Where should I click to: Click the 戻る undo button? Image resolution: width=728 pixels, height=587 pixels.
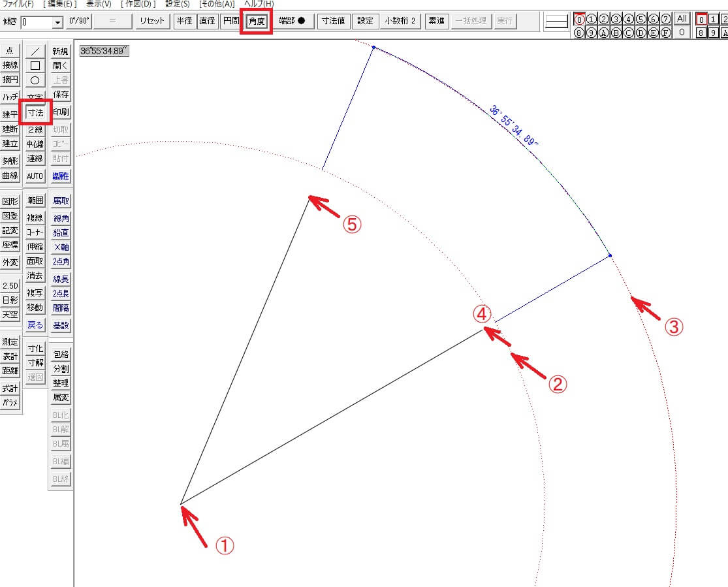[35, 325]
